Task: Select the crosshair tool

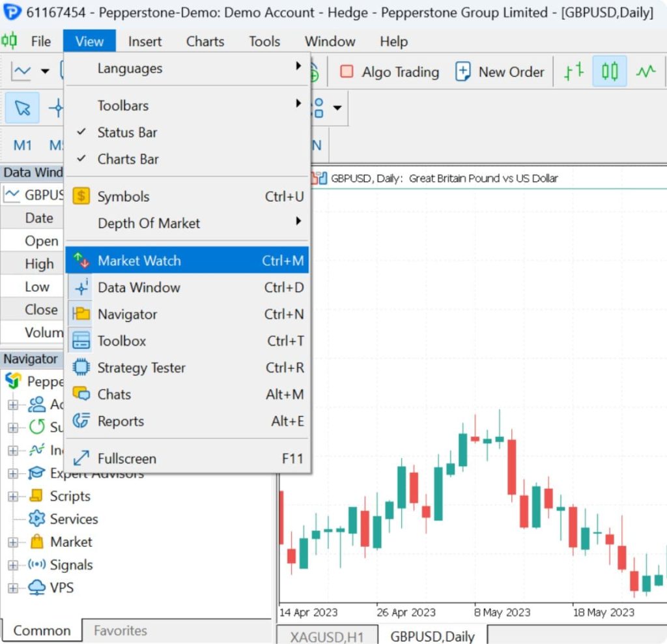Action: [x=57, y=108]
